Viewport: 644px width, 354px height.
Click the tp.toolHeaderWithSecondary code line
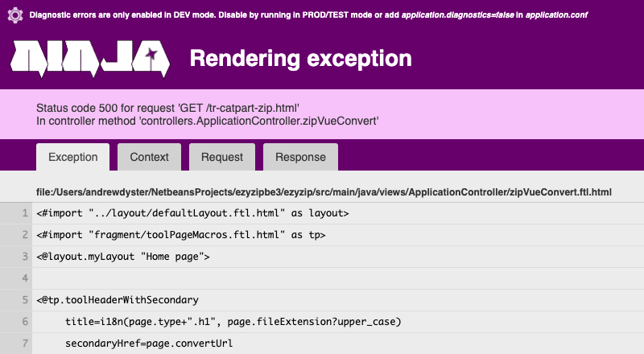pos(118,300)
